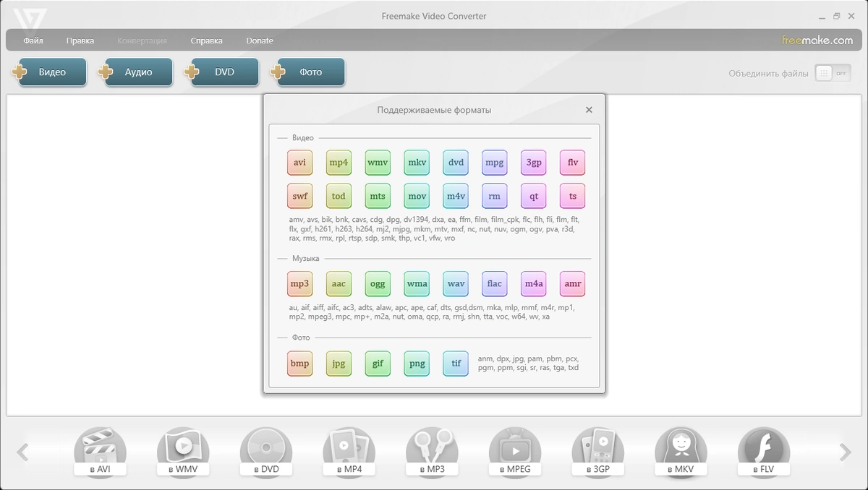Screen dimensions: 868x490
Task: Open the Правка menu
Action: pos(80,40)
